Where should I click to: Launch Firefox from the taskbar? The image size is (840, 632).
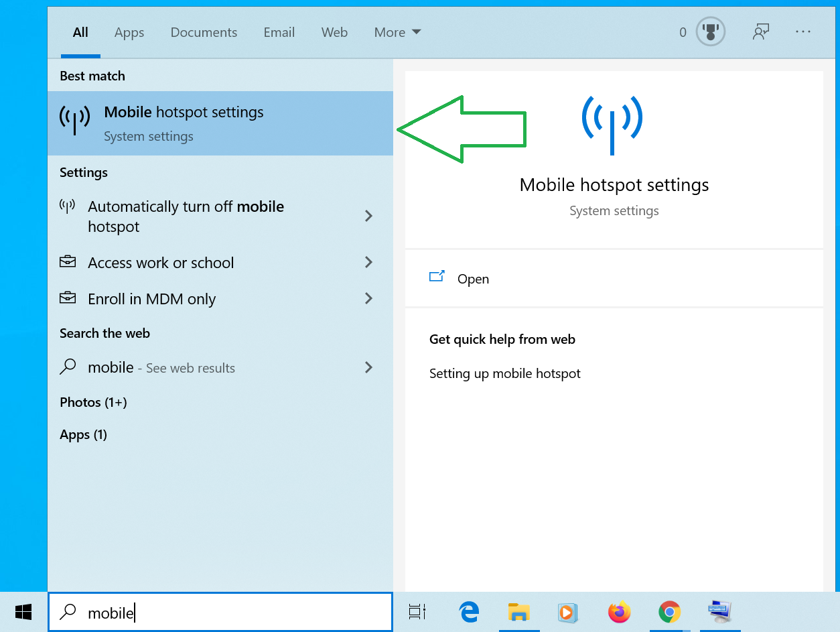click(619, 612)
